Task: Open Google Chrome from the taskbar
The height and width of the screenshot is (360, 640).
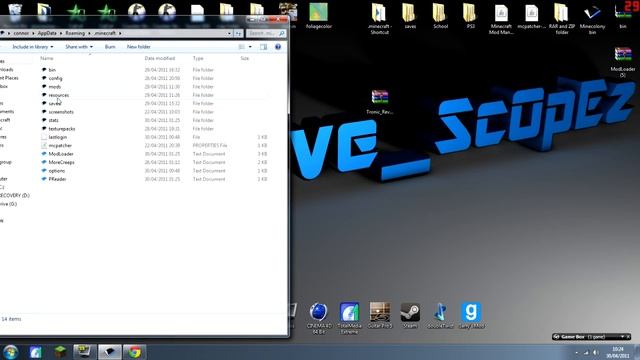Action: (x=135, y=352)
